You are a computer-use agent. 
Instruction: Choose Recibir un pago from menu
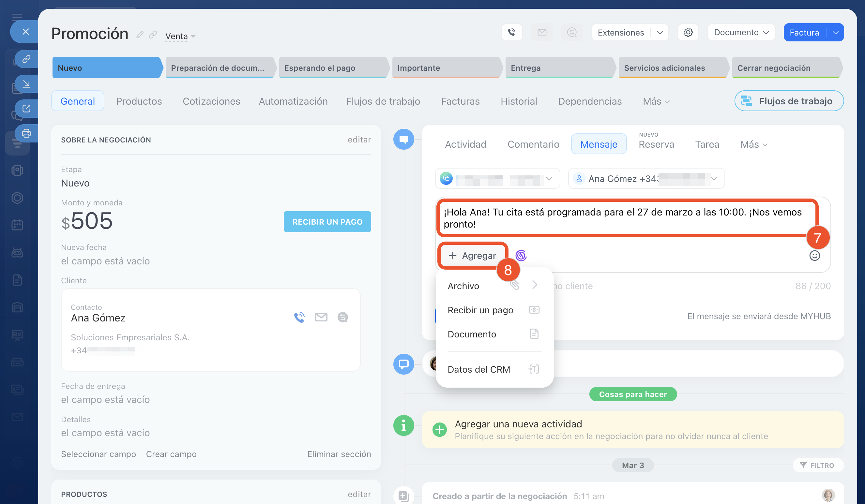(480, 310)
